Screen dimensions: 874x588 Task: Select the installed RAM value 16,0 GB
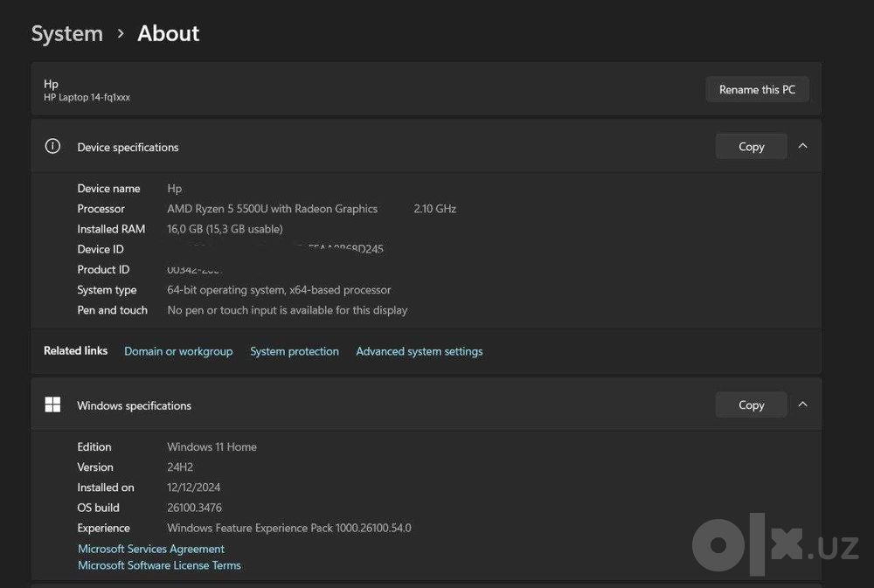click(225, 229)
